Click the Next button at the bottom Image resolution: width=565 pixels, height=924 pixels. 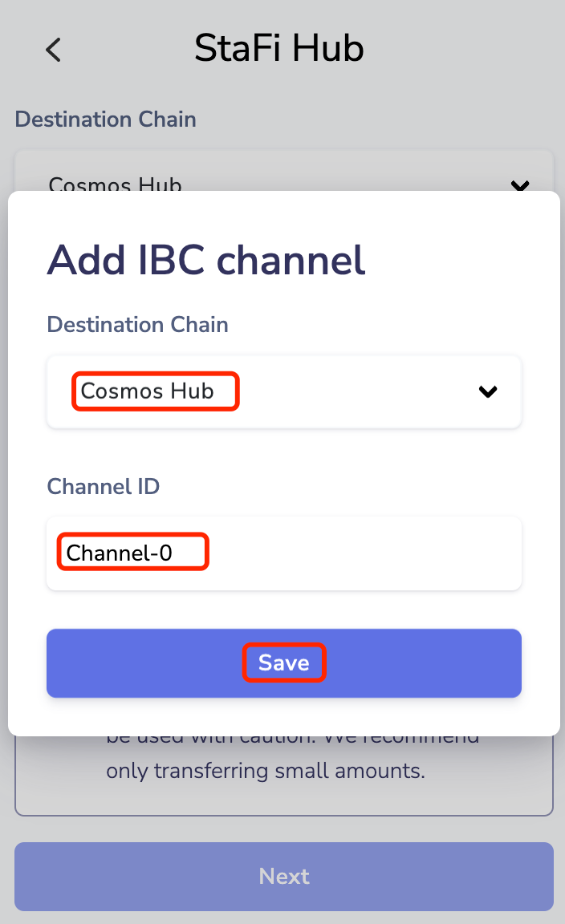[x=283, y=876]
